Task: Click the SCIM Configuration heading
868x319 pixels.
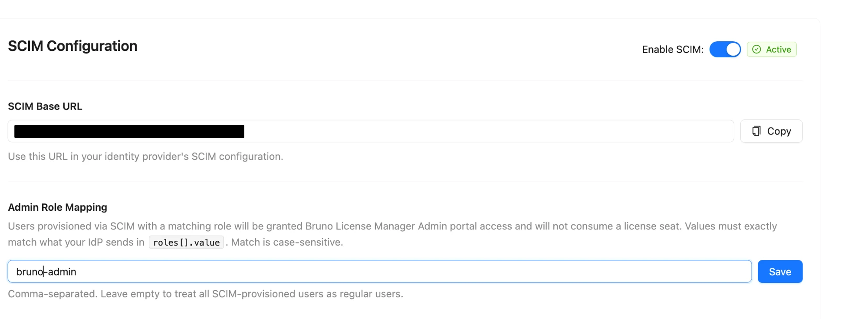Action: (x=72, y=46)
